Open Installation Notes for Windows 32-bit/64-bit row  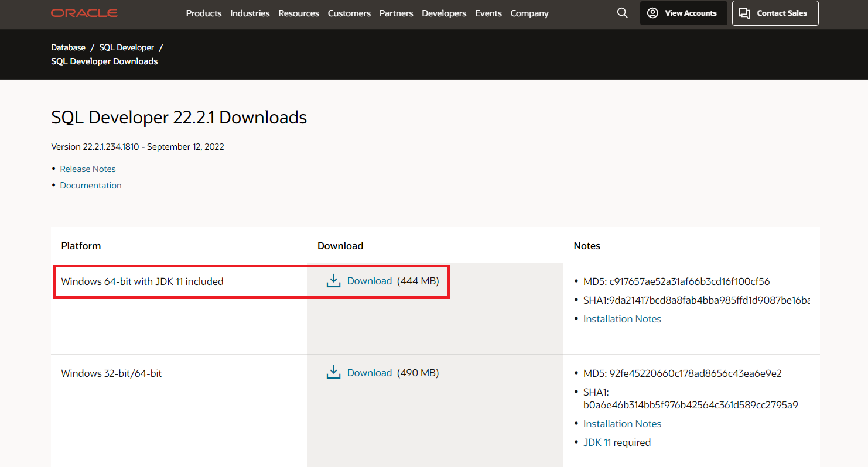pyautogui.click(x=622, y=424)
